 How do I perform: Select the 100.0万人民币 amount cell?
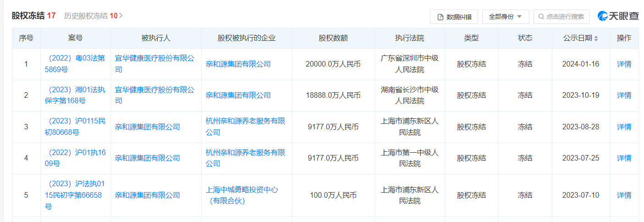click(x=333, y=195)
